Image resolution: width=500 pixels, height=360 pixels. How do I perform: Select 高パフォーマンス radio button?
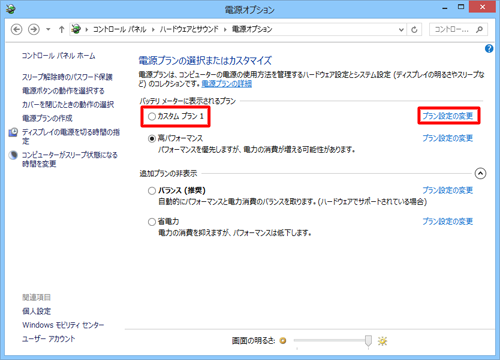152,138
